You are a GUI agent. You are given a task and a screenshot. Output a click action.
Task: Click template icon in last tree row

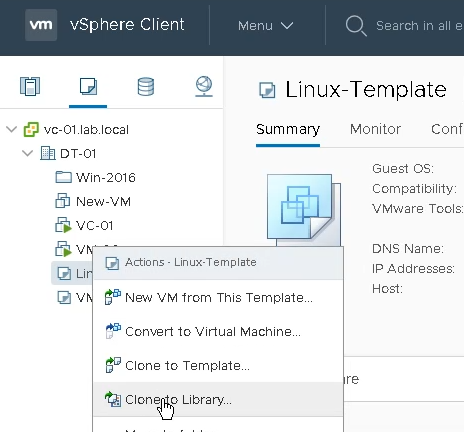(x=64, y=297)
